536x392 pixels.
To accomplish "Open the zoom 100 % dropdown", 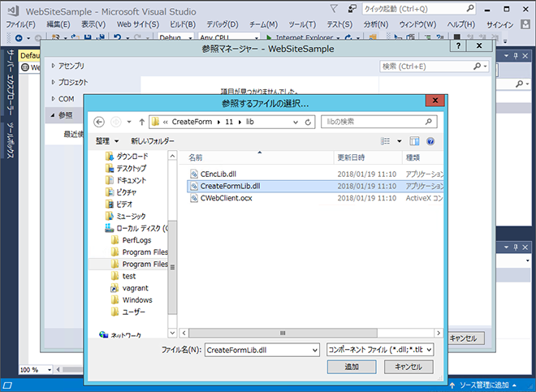I will (50, 370).
